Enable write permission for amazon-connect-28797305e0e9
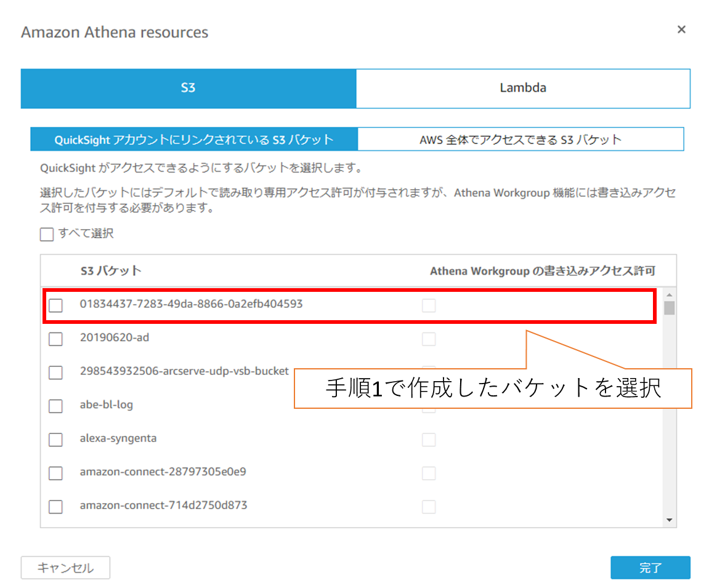 [x=429, y=473]
